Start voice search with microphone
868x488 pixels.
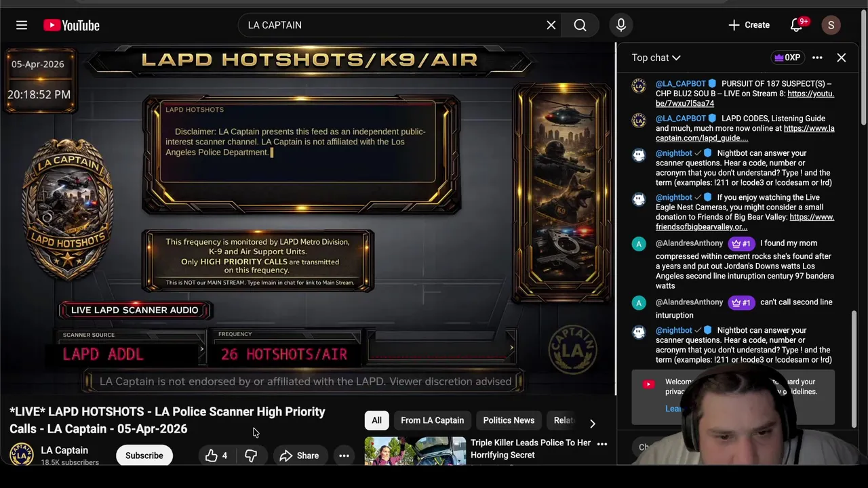coord(621,25)
